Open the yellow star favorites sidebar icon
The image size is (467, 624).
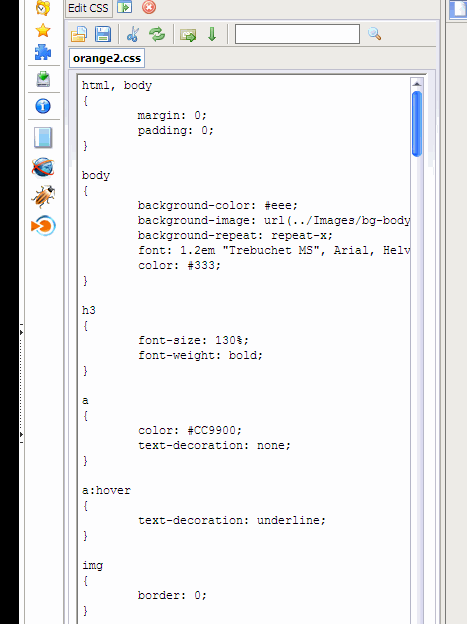pos(43,30)
